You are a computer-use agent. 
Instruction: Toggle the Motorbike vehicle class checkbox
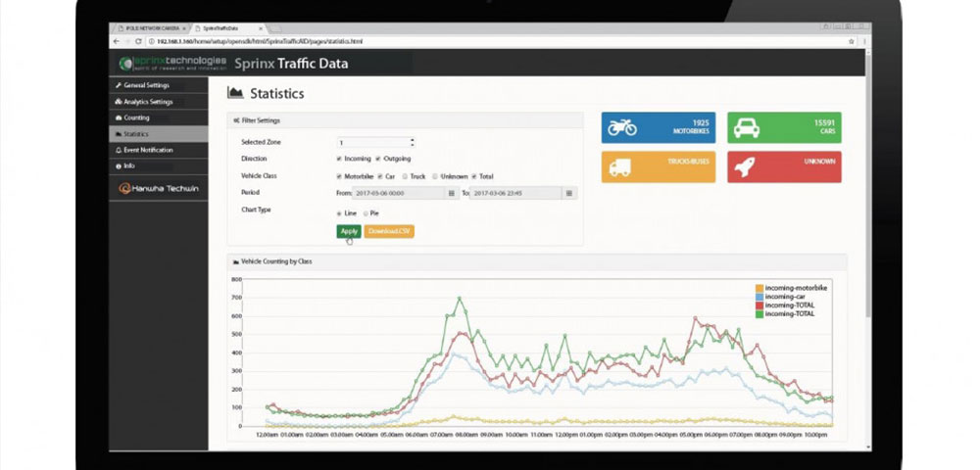click(x=339, y=176)
